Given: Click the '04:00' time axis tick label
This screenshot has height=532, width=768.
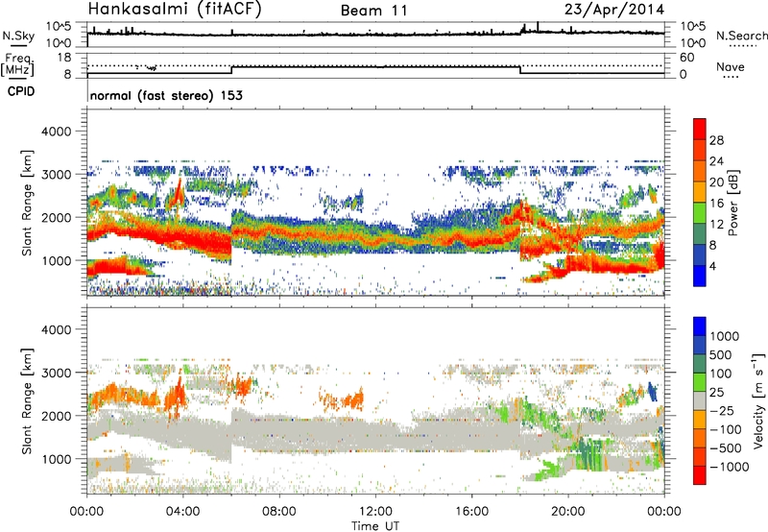Looking at the screenshot, I should point(182,512).
